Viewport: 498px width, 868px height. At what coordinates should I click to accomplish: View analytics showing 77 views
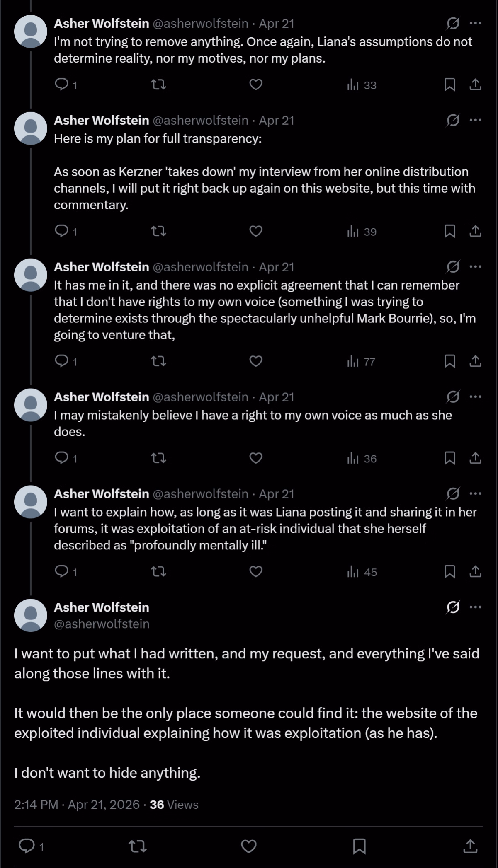coord(361,362)
